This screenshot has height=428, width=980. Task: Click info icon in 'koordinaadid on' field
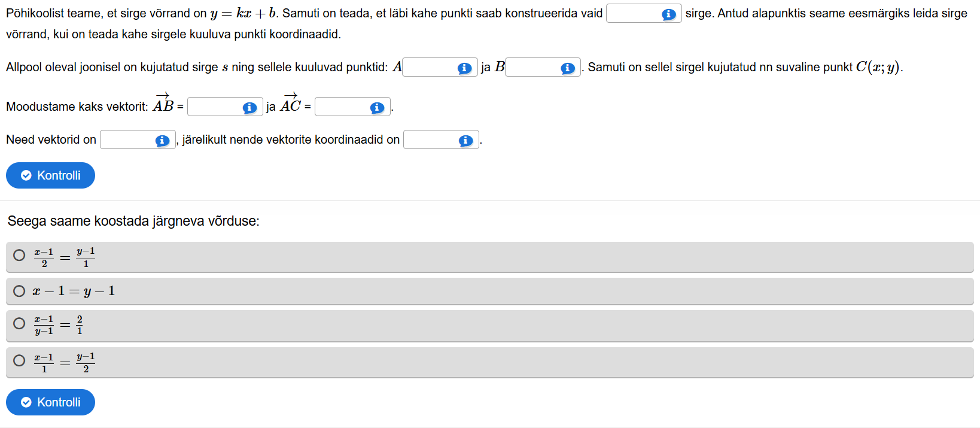pos(465,141)
